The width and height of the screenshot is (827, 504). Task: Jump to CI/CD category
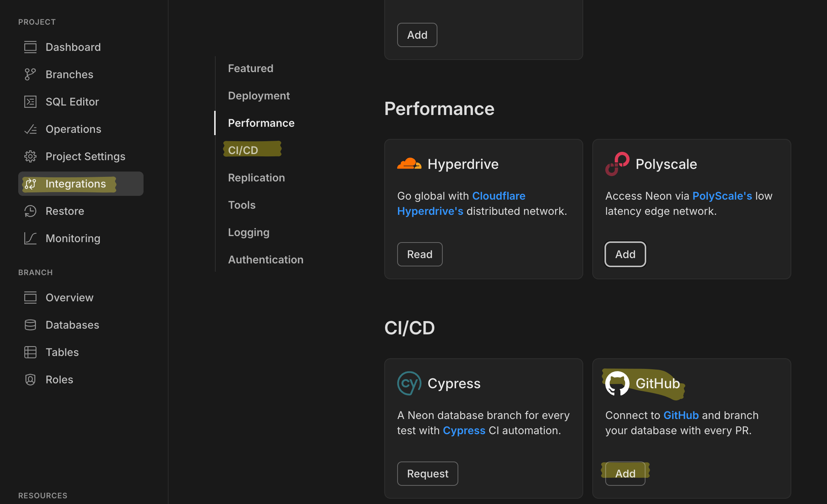coord(243,150)
